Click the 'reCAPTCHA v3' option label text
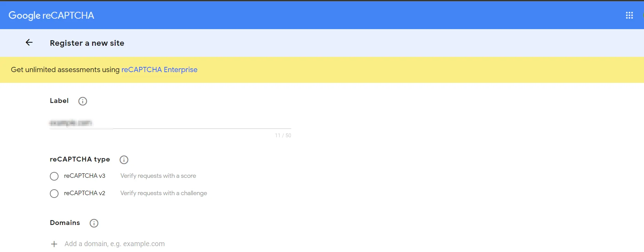Screen dimensions: 644x252 tap(84, 176)
